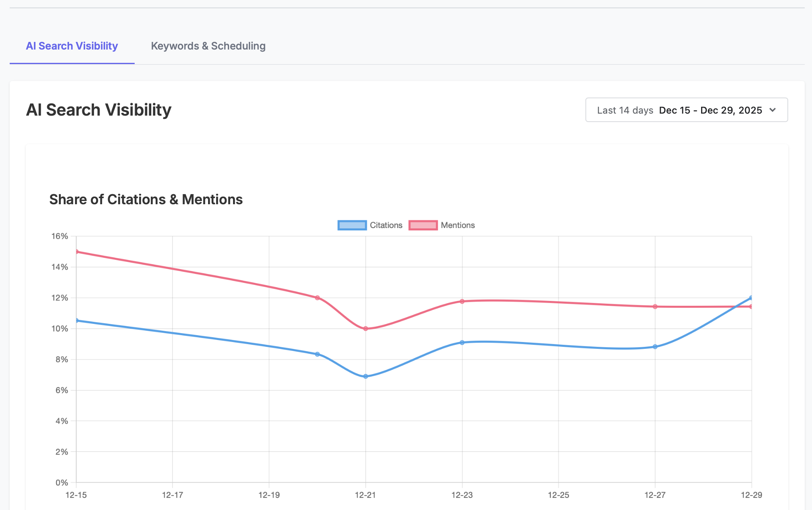
Task: Select the Mentions marker at 12-23
Action: pos(462,301)
